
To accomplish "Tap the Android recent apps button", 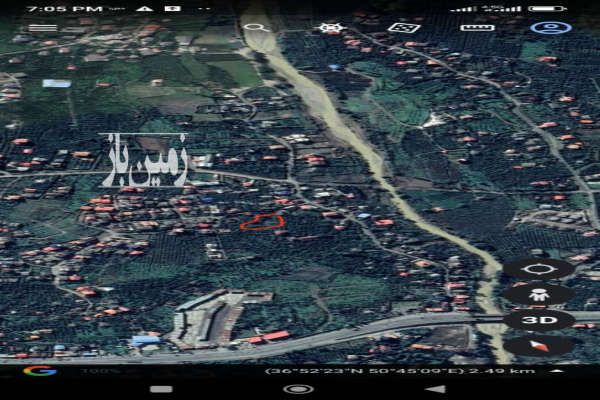I will 161,389.
